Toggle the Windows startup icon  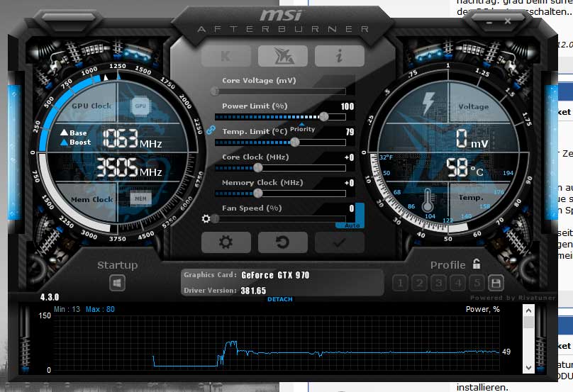pos(117,283)
